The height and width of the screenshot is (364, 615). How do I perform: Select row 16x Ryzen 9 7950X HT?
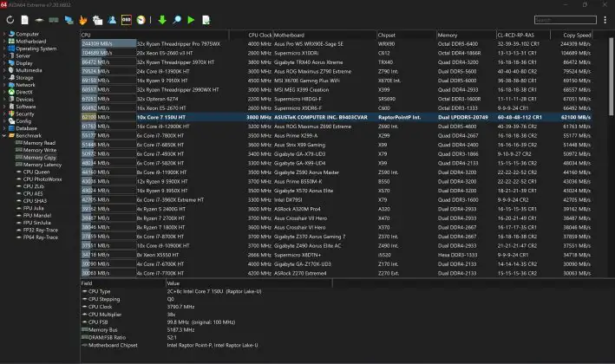point(337,81)
